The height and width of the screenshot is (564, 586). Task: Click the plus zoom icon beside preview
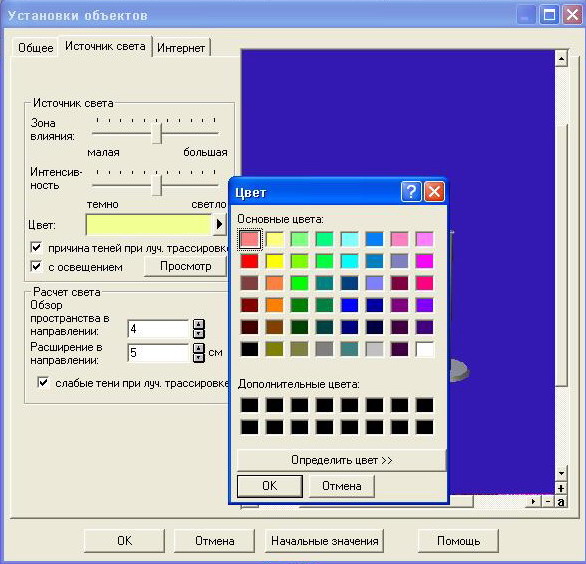pyautogui.click(x=561, y=489)
